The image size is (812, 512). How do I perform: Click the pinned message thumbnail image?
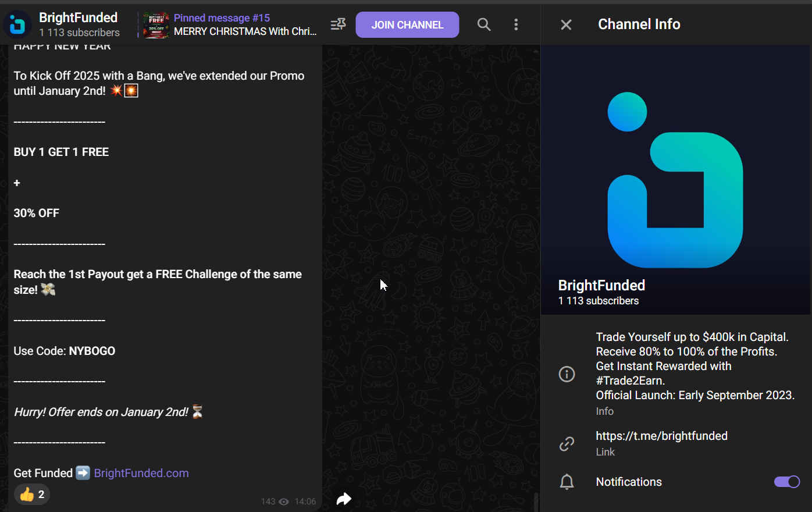point(156,25)
